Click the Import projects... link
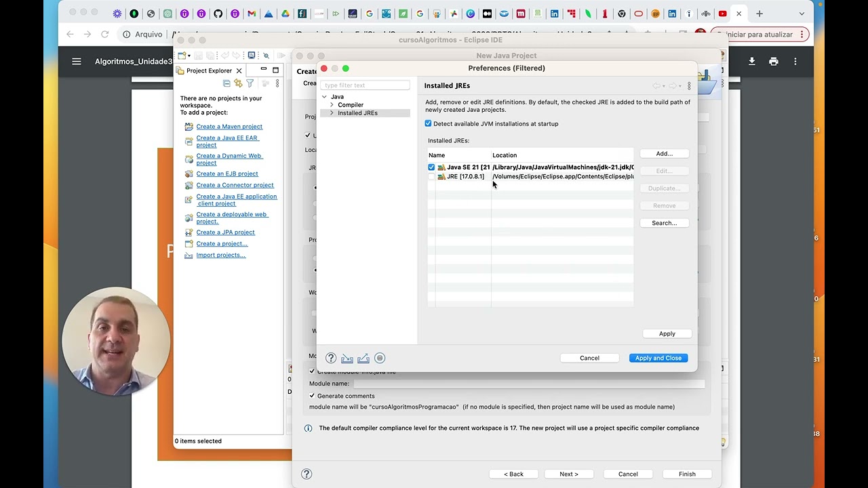Image resolution: width=868 pixels, height=488 pixels. click(220, 256)
